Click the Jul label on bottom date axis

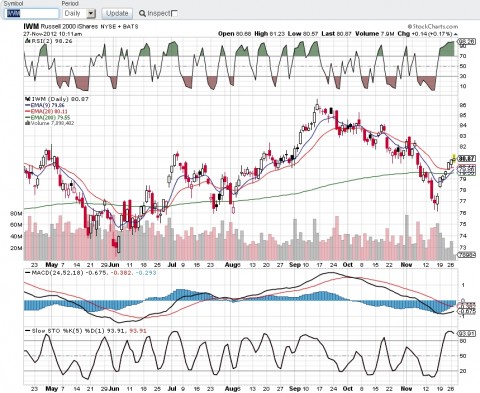click(x=172, y=389)
